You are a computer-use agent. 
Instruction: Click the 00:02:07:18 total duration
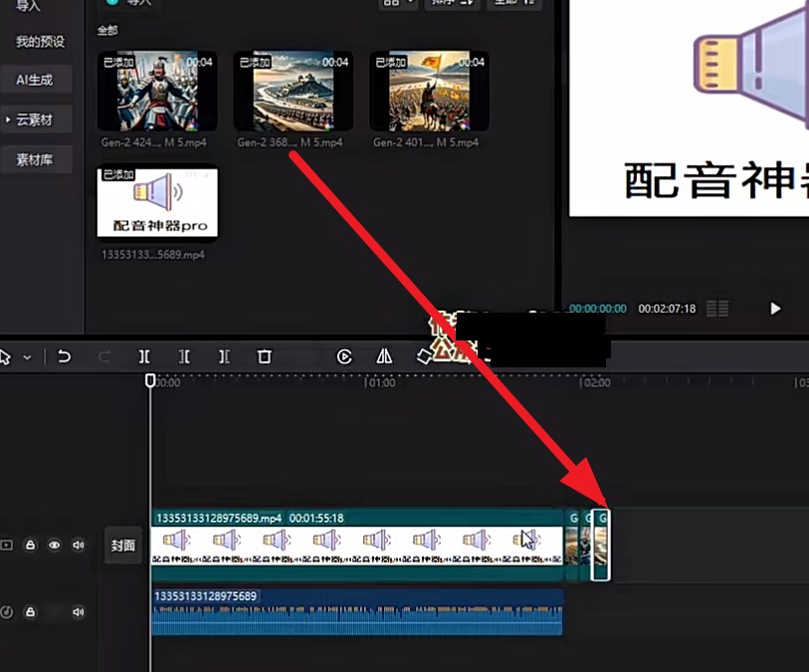667,309
